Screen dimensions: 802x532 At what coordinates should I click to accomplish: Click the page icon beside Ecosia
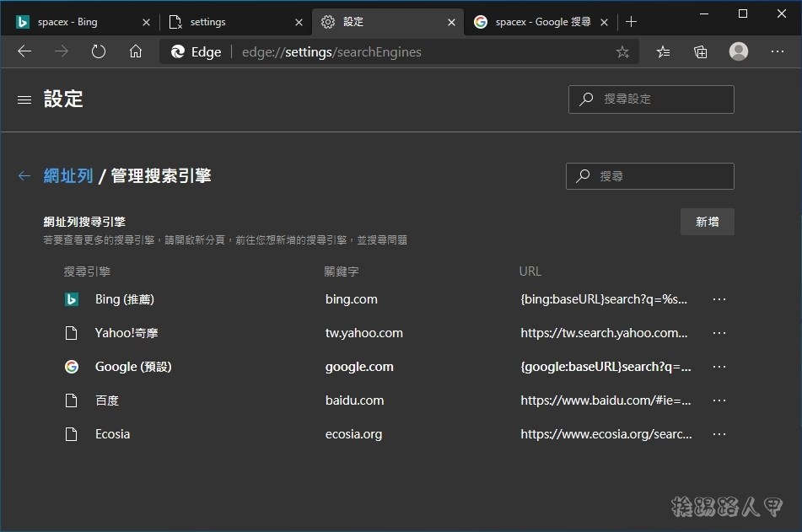pyautogui.click(x=72, y=434)
